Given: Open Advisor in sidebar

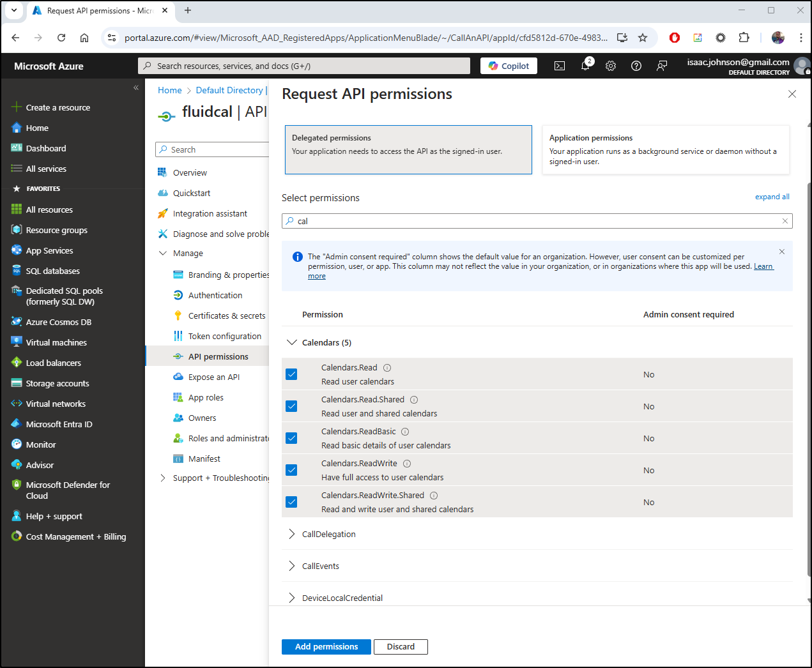Looking at the screenshot, I should [40, 465].
